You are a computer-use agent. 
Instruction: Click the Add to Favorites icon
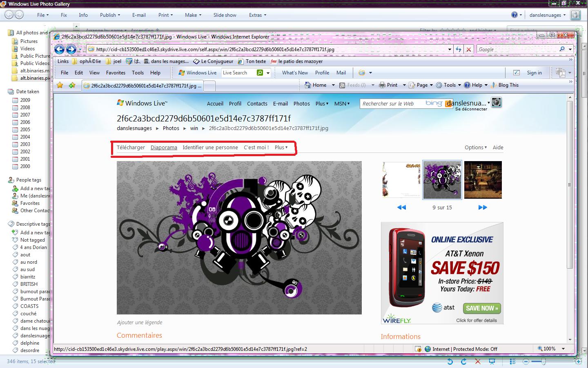pos(72,85)
